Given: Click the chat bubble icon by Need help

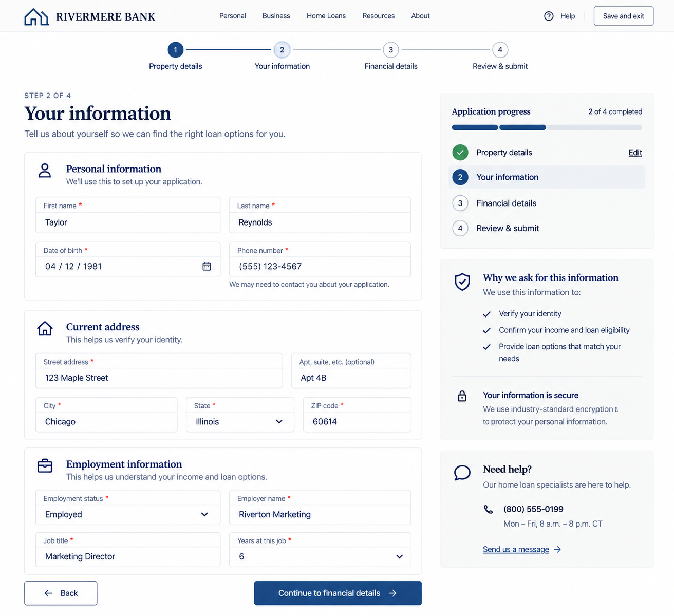Looking at the screenshot, I should [462, 473].
